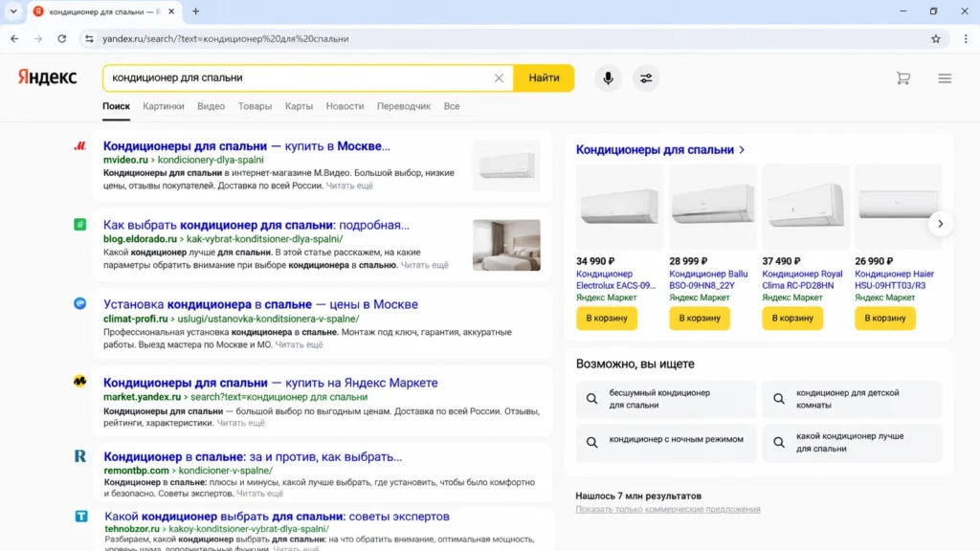The image size is (980, 551).
Task: Switch to Картинки tab
Action: pos(163,106)
